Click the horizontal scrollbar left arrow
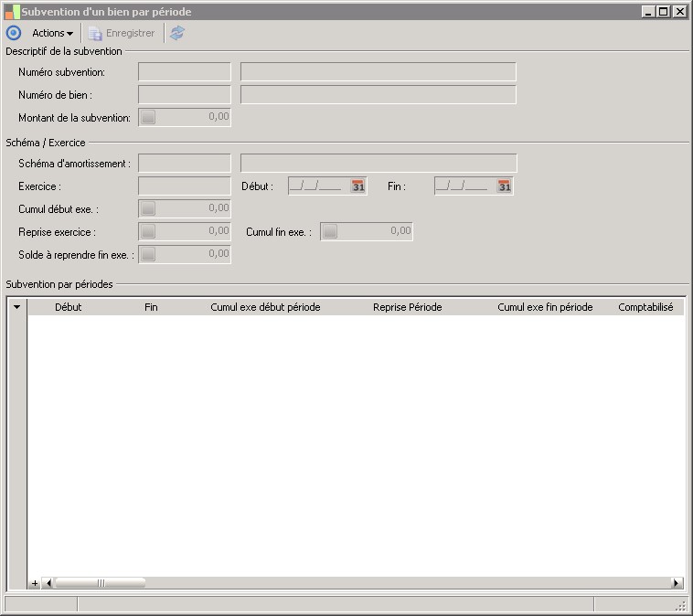The height and width of the screenshot is (616, 693). (48, 583)
